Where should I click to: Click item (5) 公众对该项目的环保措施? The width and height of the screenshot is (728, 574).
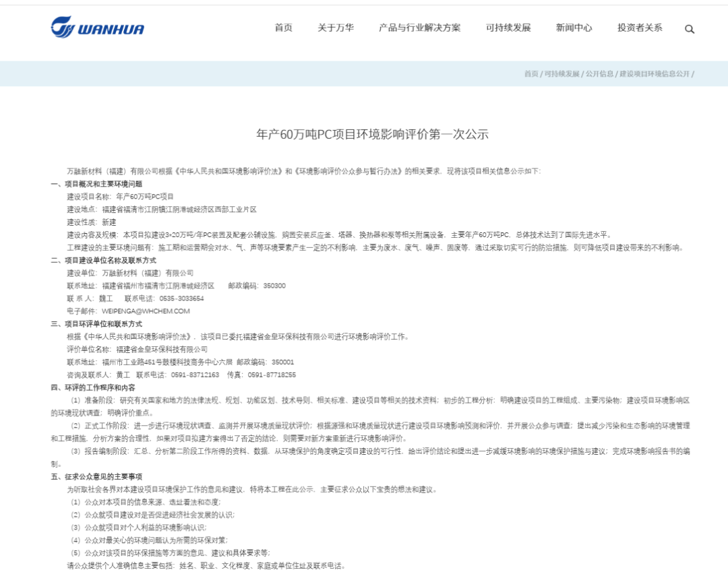pyautogui.click(x=171, y=553)
